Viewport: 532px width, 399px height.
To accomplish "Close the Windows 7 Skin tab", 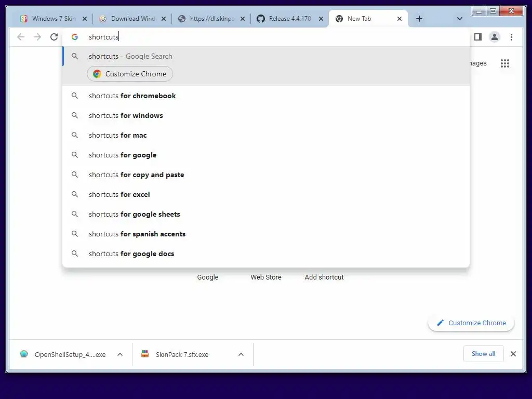I will pos(85,19).
